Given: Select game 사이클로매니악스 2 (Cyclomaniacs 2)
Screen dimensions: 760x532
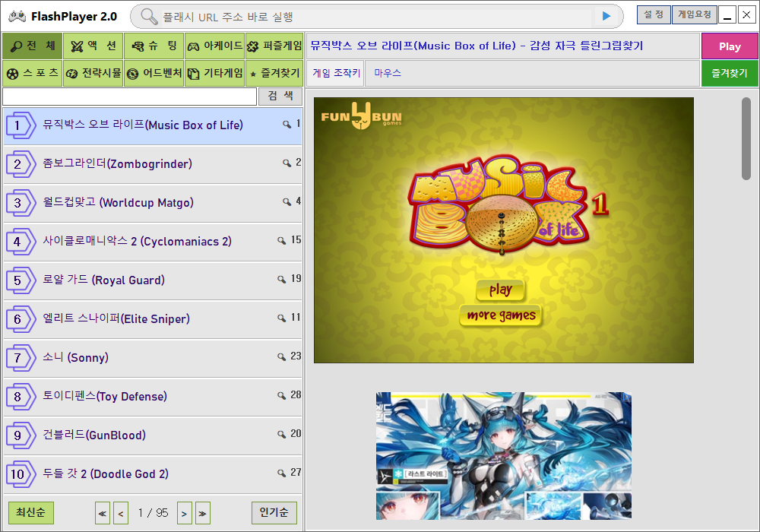Looking at the screenshot, I should (153, 242).
